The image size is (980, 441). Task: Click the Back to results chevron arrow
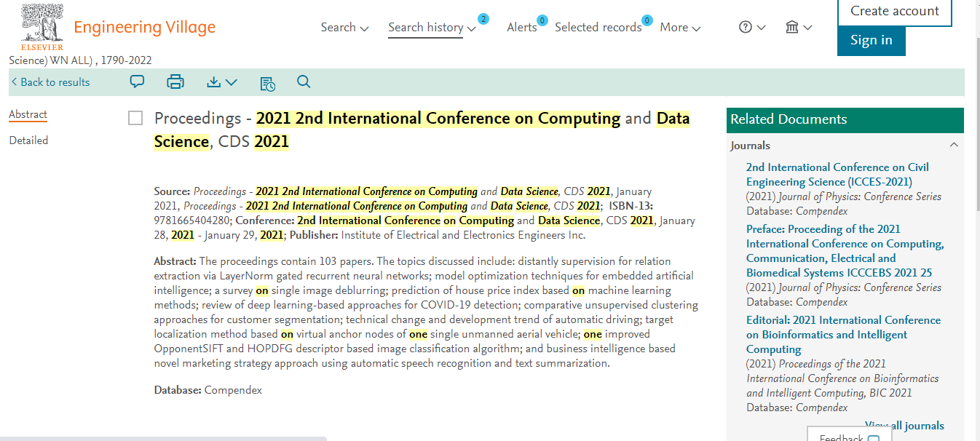[x=14, y=82]
